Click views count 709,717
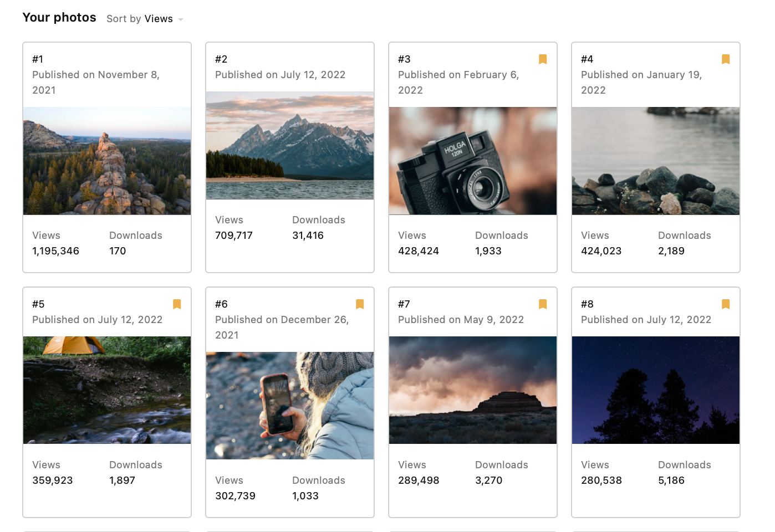Image resolution: width=775 pixels, height=532 pixels. [x=234, y=236]
